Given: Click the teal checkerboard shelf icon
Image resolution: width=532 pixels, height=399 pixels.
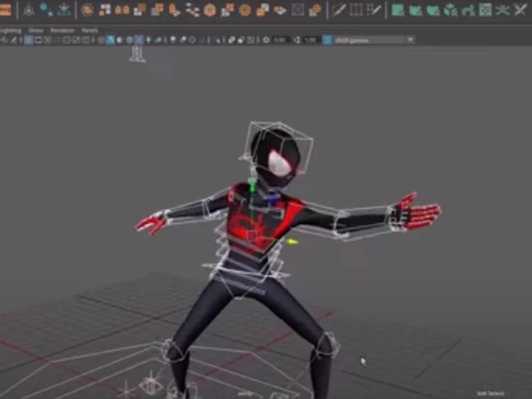Looking at the screenshot, I should point(486,10).
